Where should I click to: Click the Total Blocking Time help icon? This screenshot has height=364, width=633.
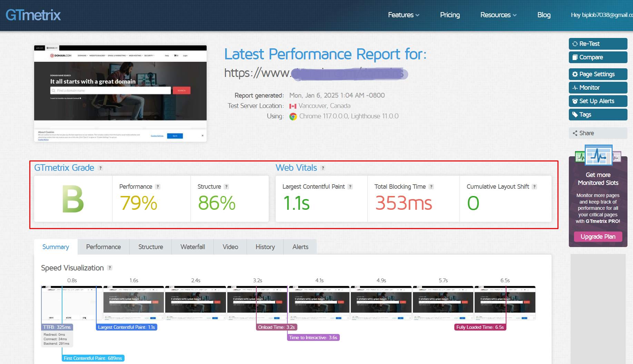click(x=431, y=187)
